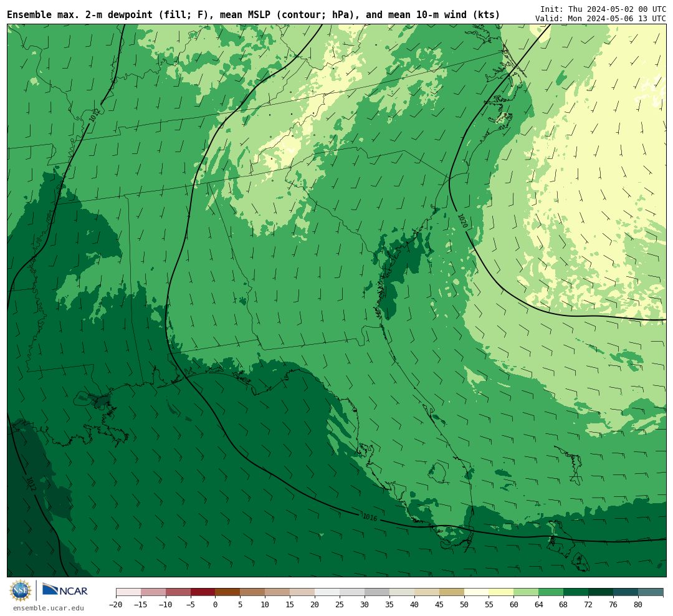673x616 pixels.
Task: Click the dark green swatch between 68 and 72
Action: point(576,592)
